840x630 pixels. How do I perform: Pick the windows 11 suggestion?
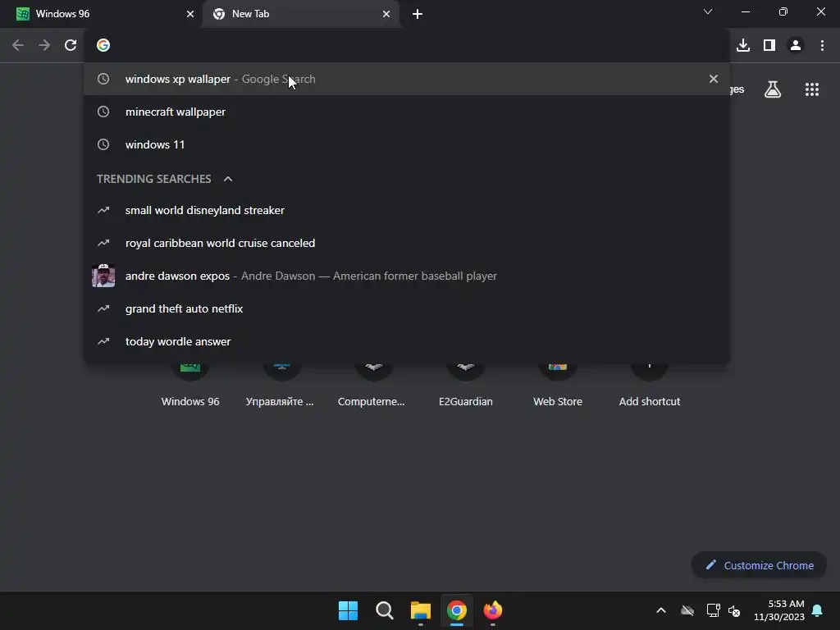407,144
